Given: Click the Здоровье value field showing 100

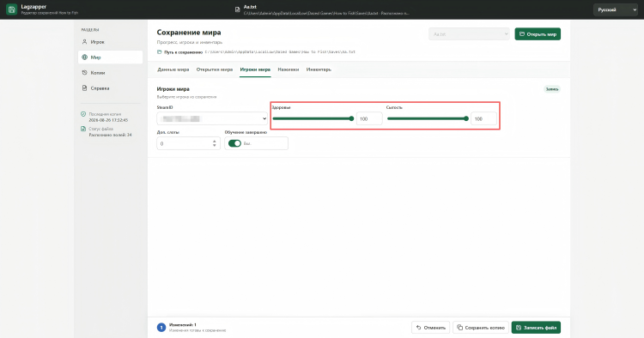Looking at the screenshot, I should click(369, 118).
